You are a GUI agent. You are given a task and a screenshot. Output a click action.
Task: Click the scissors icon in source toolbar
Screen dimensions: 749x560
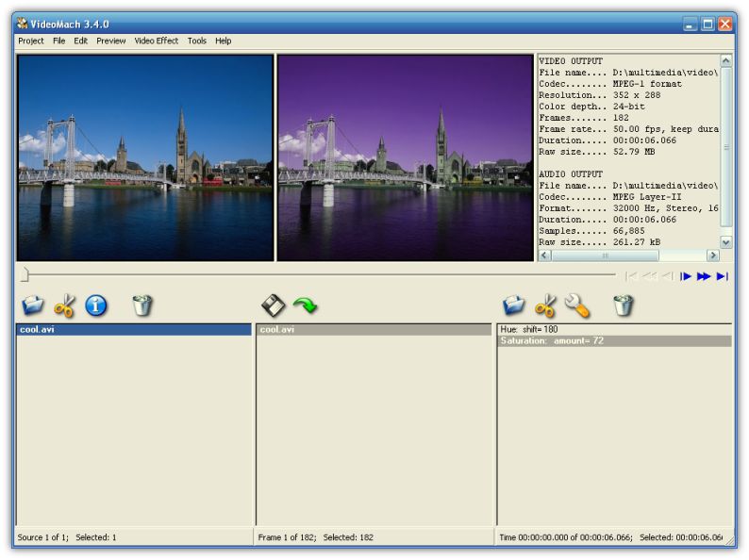64,305
